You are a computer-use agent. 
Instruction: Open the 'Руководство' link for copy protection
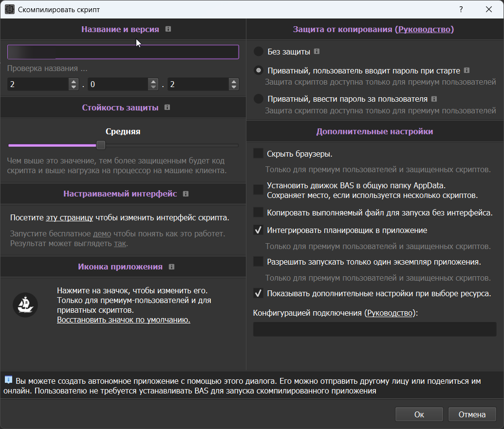[425, 29]
